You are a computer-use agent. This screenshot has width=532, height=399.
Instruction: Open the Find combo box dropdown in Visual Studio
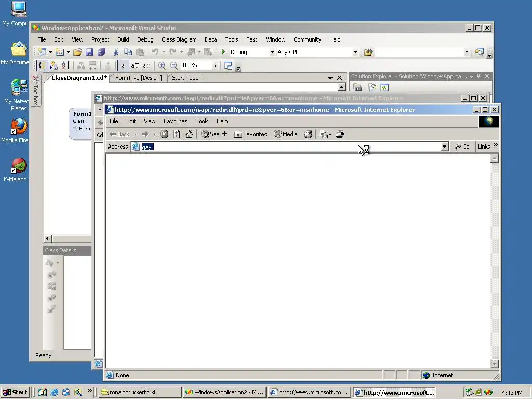tap(467, 52)
